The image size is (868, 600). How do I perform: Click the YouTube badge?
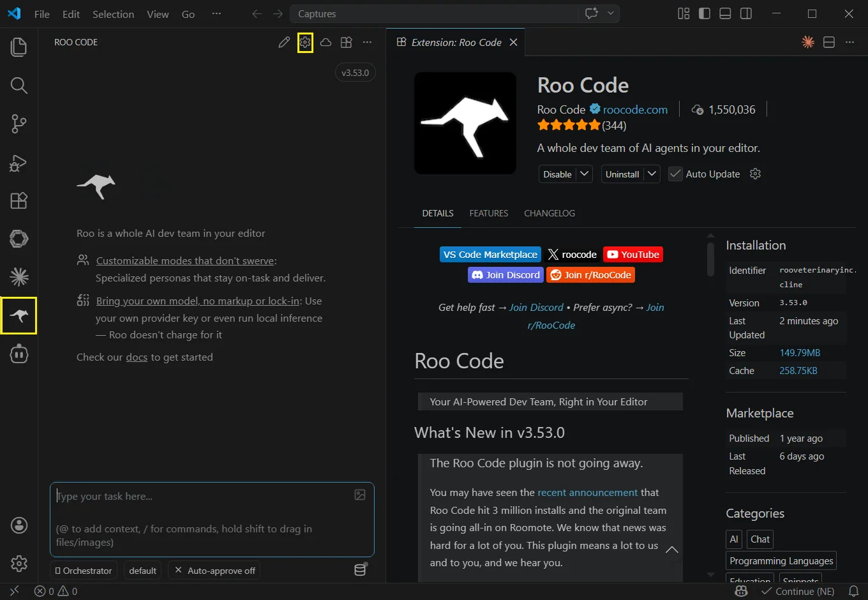633,255
